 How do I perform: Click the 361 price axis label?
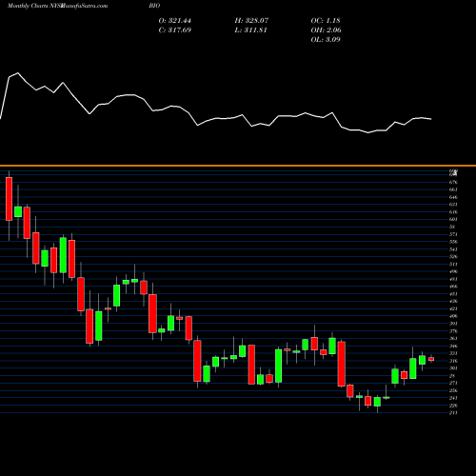point(453,338)
